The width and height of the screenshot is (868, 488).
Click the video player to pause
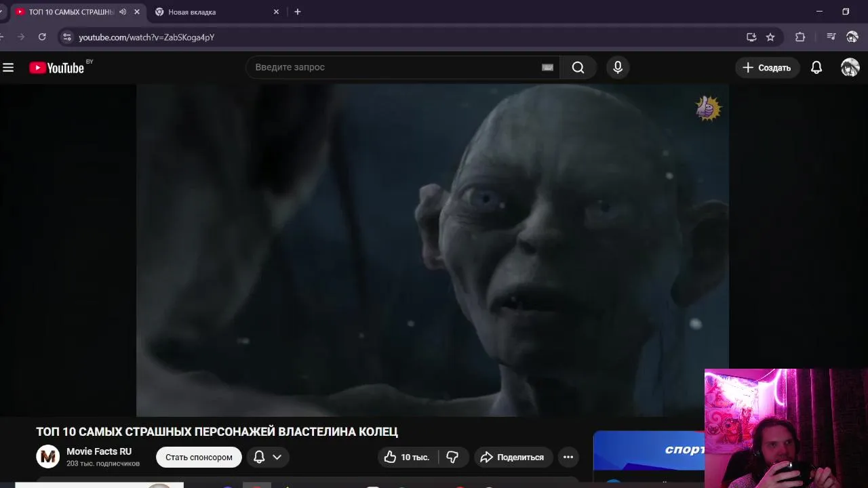click(433, 250)
